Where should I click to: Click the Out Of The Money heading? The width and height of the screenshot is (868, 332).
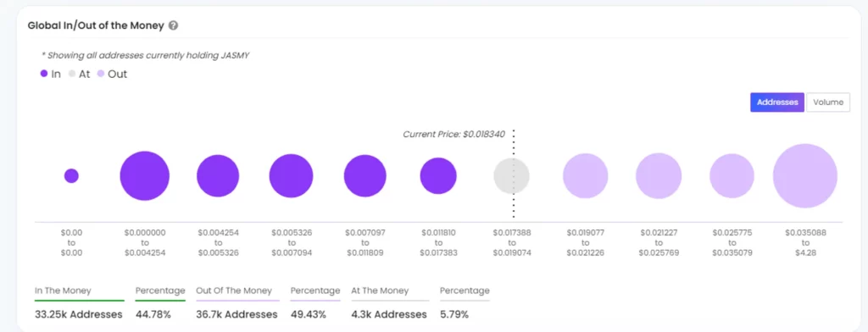tap(234, 290)
